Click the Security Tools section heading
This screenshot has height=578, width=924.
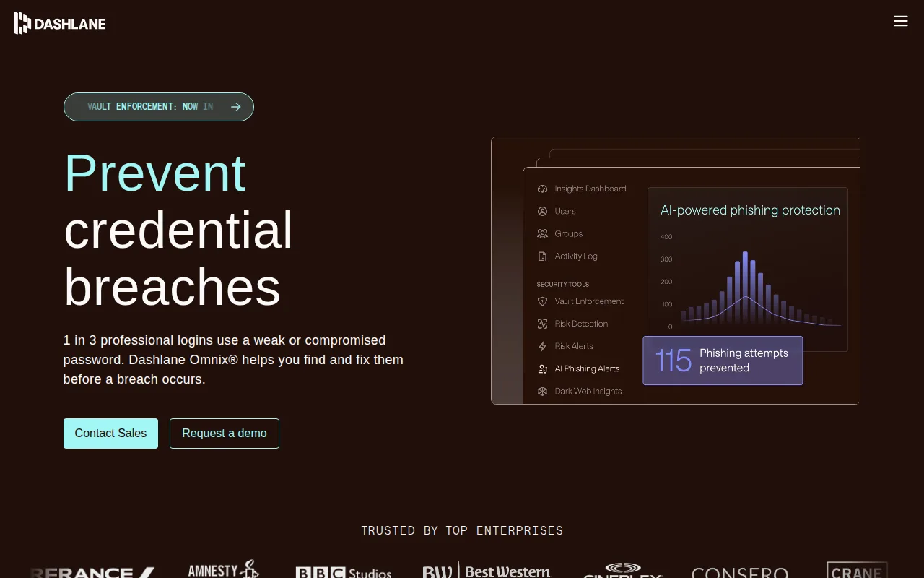pos(563,285)
